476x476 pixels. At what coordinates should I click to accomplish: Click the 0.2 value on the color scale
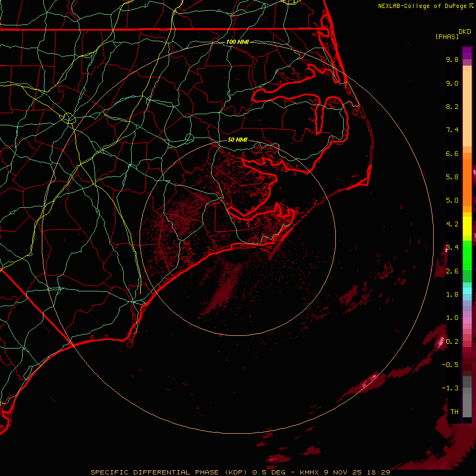[452, 342]
